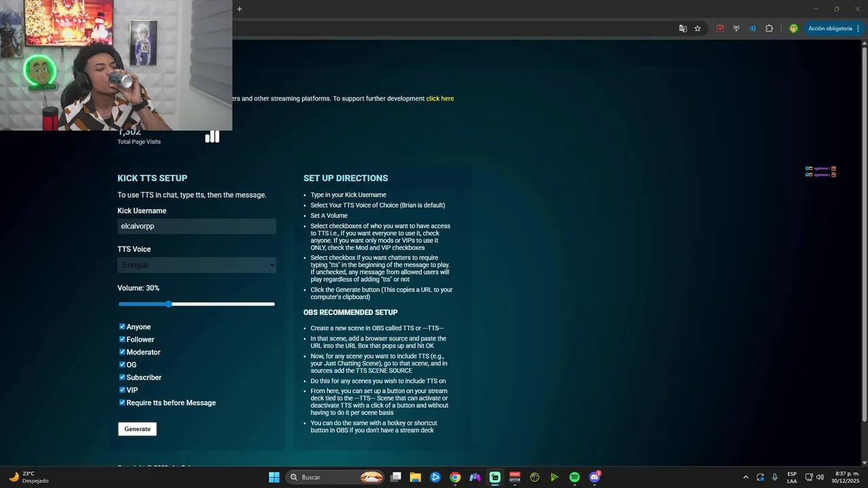The image size is (868, 488).
Task: Open a new browser tab with plus
Action: click(x=239, y=9)
